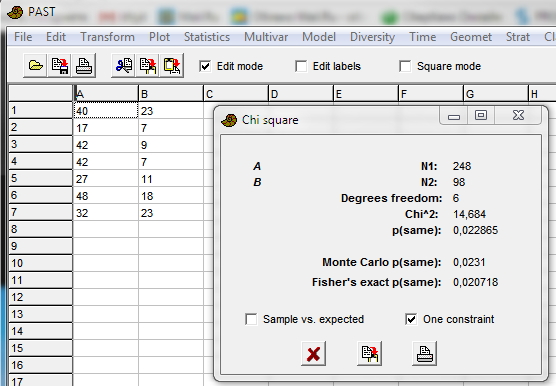
Task: Click empty cell A8
Action: (106, 229)
